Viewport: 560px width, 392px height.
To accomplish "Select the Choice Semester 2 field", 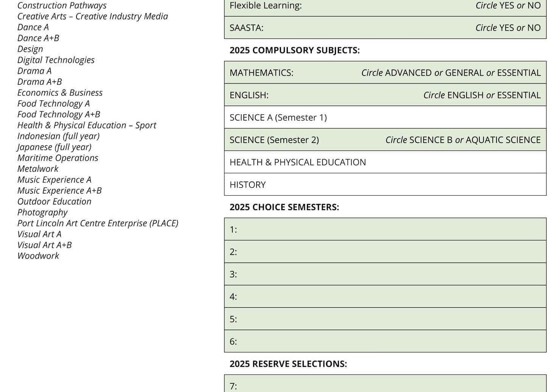I will pyautogui.click(x=385, y=251).
